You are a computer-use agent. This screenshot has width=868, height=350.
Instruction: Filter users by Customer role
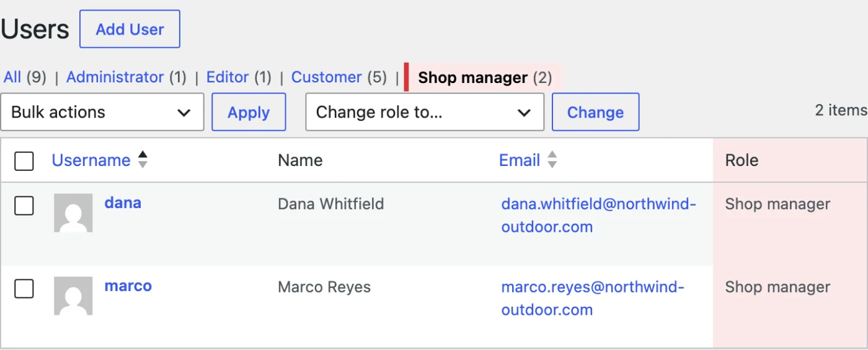click(x=327, y=77)
